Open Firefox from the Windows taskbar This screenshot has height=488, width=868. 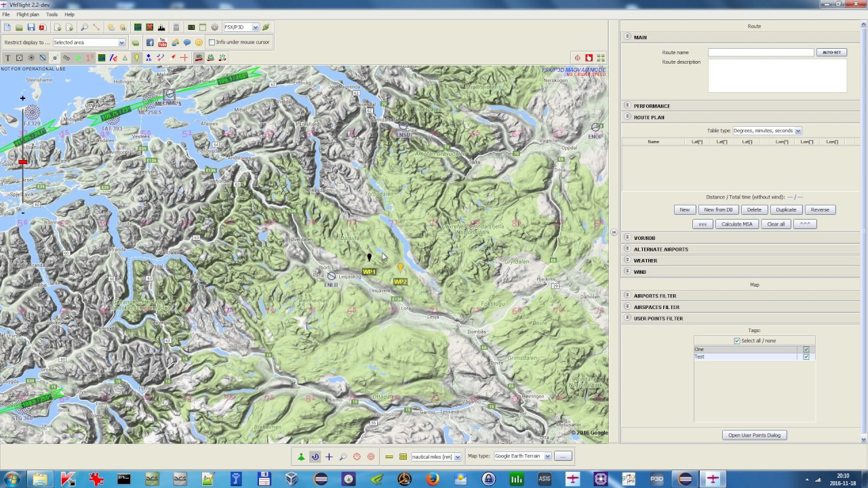point(432,479)
